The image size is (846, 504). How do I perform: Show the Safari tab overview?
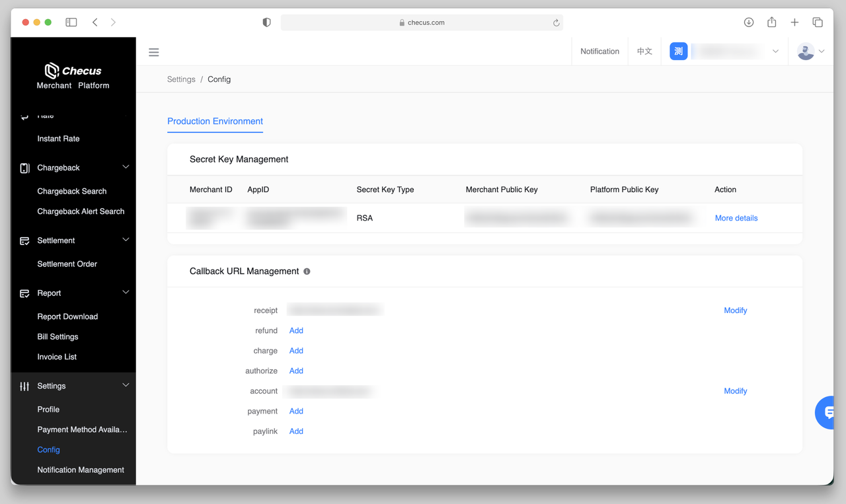(818, 22)
